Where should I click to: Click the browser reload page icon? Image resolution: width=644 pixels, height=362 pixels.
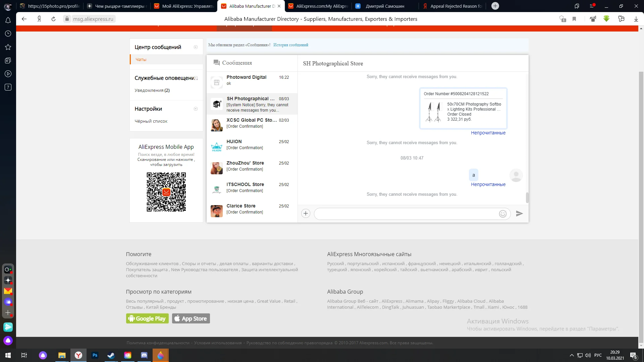tap(53, 19)
